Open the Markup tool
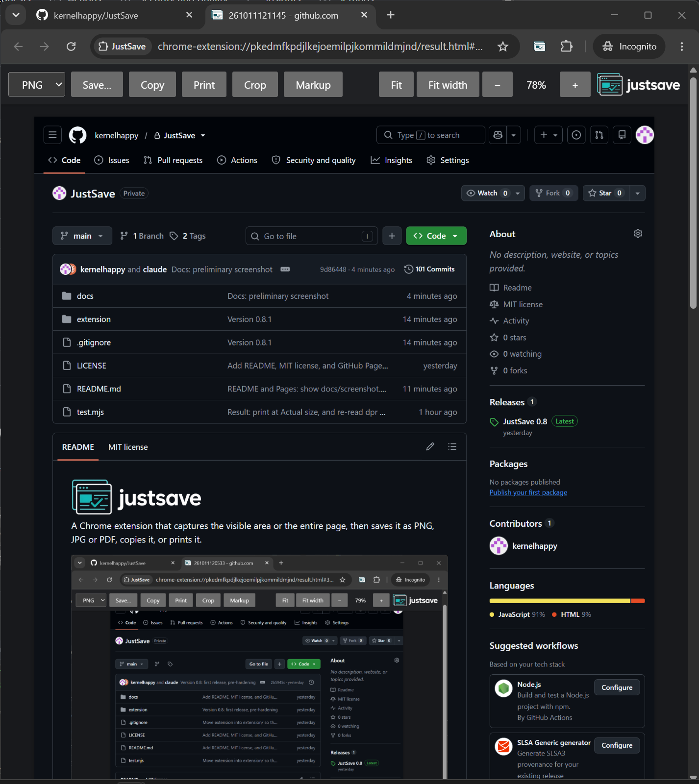This screenshot has height=784, width=699. click(313, 84)
